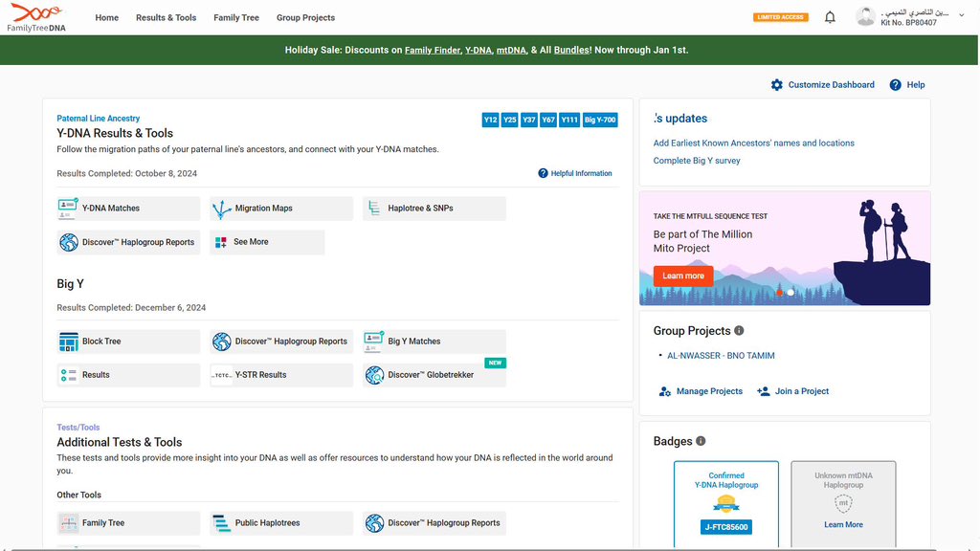Open the Big Y Results list icon
The height and width of the screenshot is (551, 980).
[x=69, y=375]
